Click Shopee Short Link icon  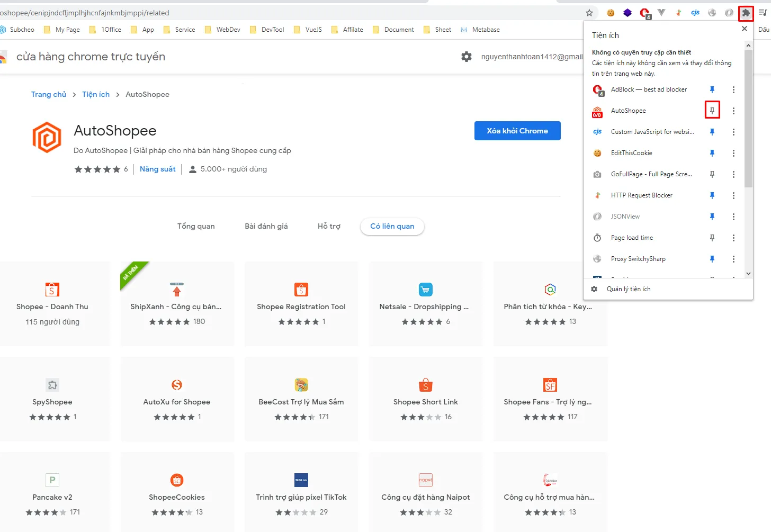(x=426, y=385)
